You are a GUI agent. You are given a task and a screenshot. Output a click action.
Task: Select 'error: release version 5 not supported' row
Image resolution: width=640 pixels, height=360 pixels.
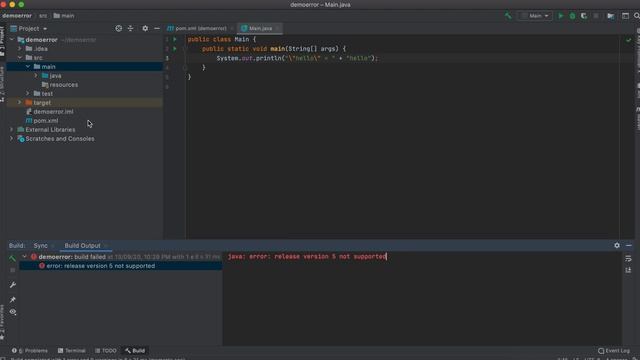coord(120,266)
